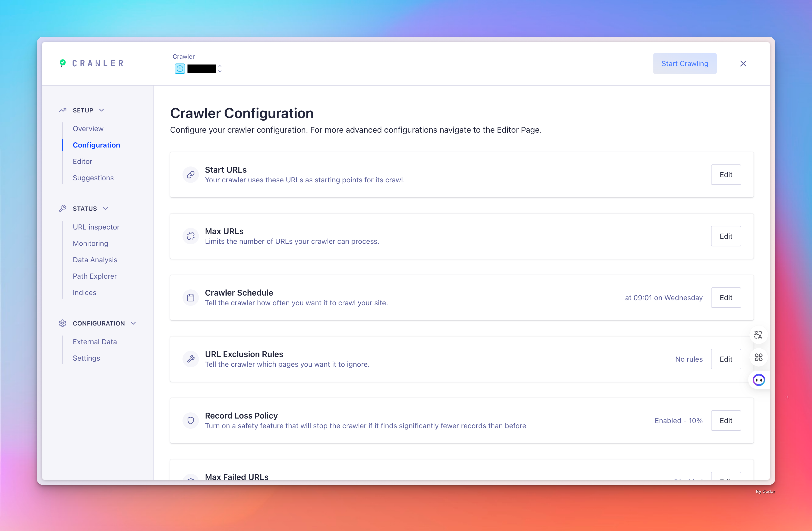Viewport: 812px width, 531px height.
Task: Click the Start Crawling button
Action: (x=684, y=63)
